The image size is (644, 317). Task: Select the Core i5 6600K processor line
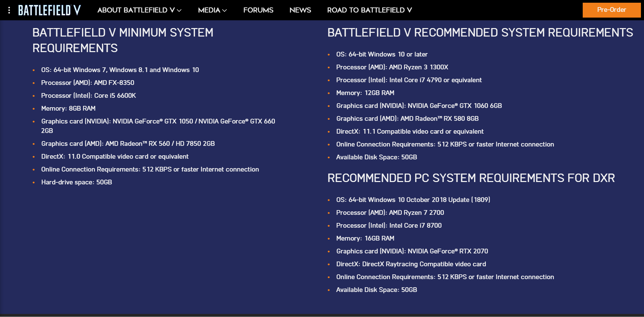coord(88,95)
